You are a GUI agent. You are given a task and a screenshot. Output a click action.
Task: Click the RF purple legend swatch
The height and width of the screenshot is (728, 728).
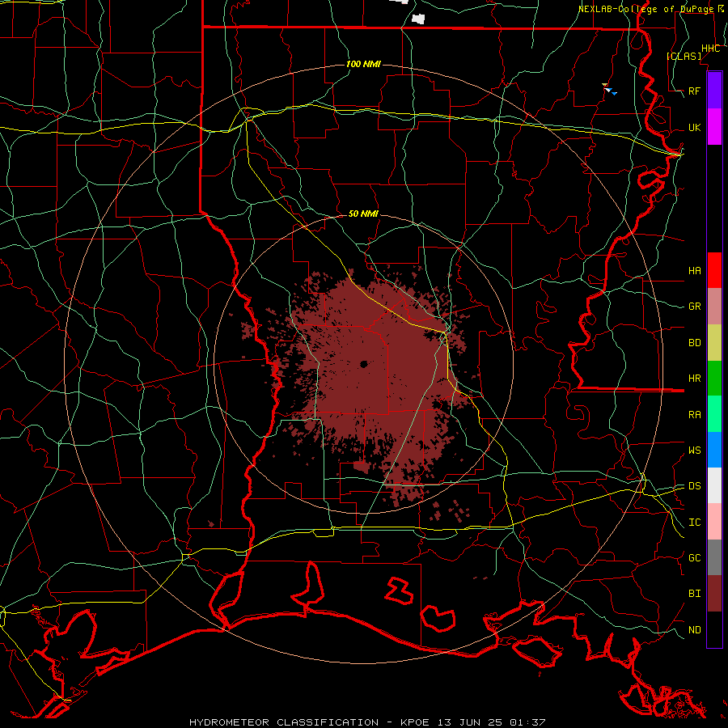tap(714, 91)
